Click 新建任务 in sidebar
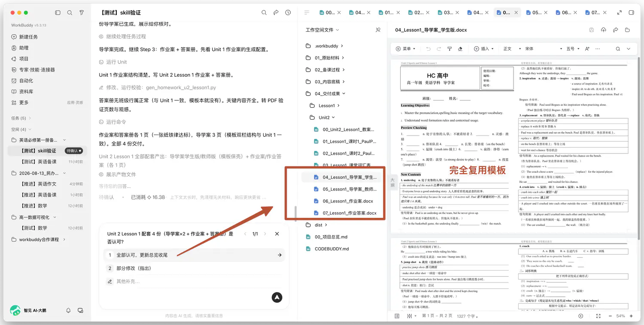644x325 pixels. 24,37
